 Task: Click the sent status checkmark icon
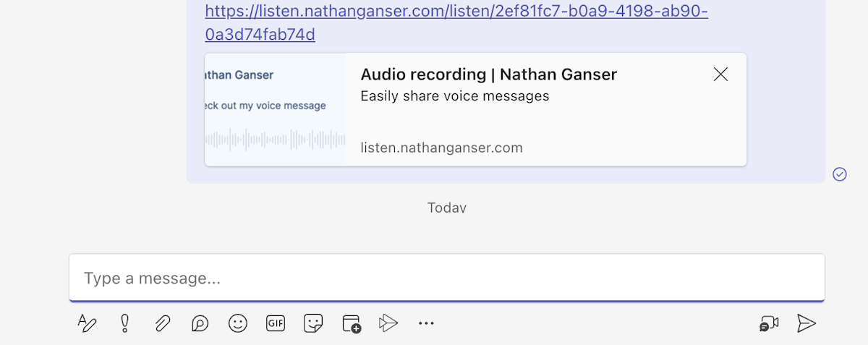pyautogui.click(x=840, y=174)
